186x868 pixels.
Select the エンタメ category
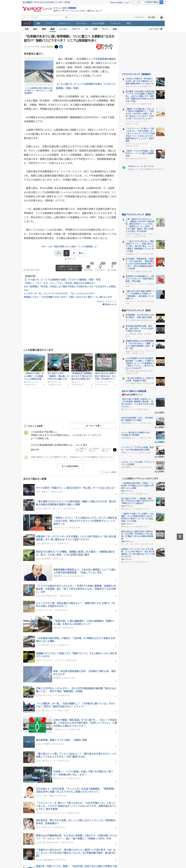tap(63, 29)
